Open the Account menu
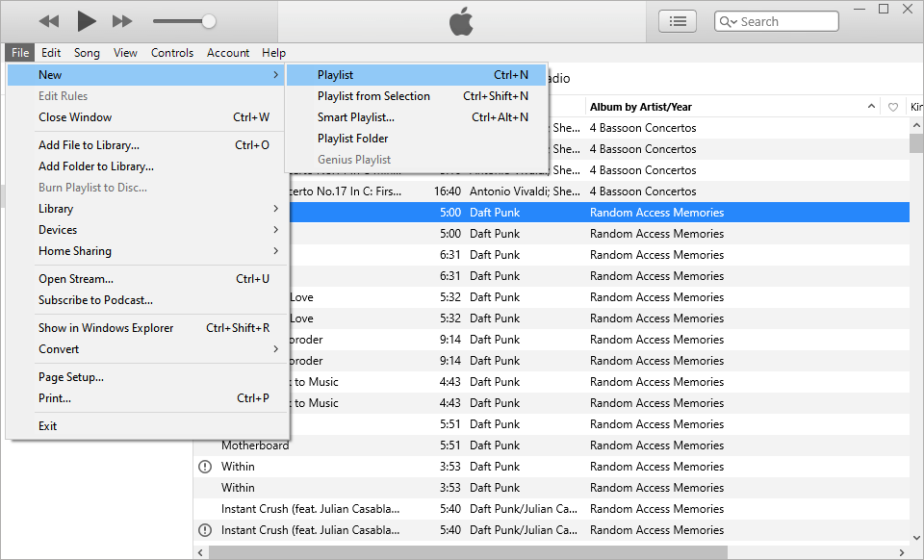 pos(228,53)
